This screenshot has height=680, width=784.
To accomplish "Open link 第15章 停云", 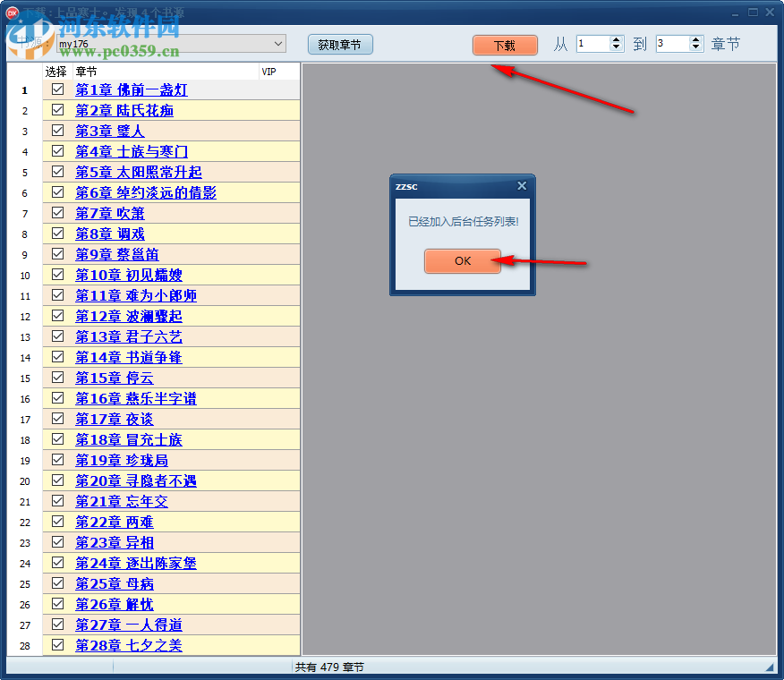I will pyautogui.click(x=115, y=378).
